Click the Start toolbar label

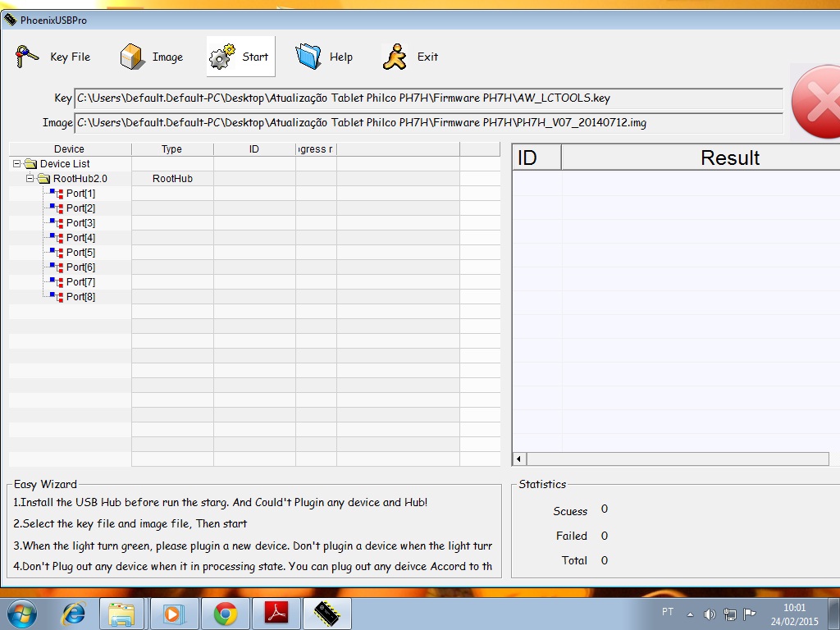tap(255, 57)
